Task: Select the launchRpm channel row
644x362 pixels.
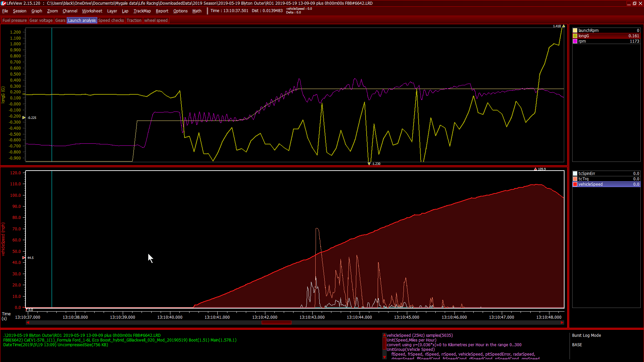Action: point(606,31)
